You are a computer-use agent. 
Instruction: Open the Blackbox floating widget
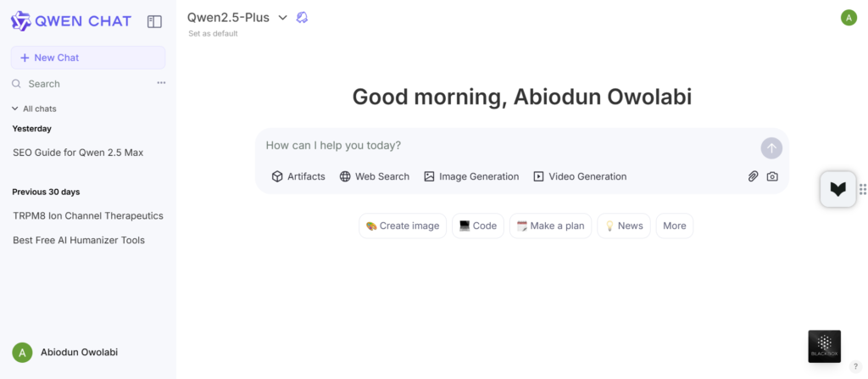(x=824, y=346)
